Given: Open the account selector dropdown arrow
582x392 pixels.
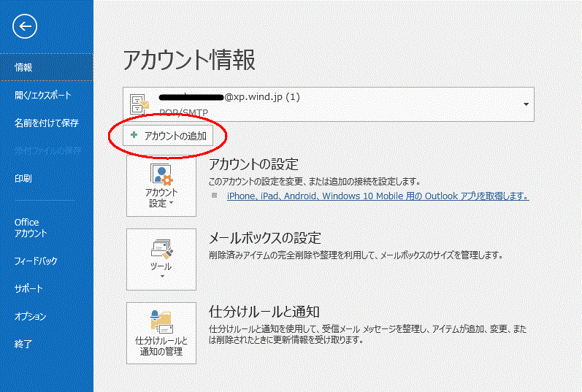Looking at the screenshot, I should tap(526, 104).
